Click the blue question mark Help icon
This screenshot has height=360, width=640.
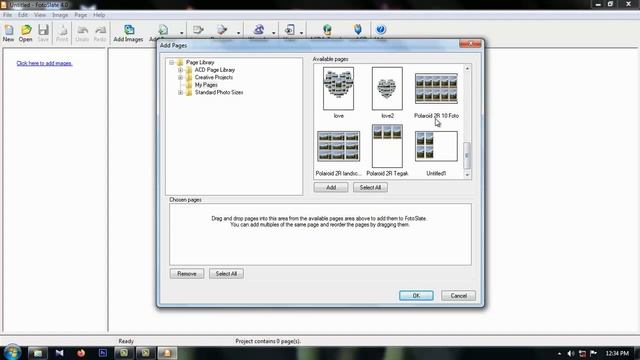380,29
